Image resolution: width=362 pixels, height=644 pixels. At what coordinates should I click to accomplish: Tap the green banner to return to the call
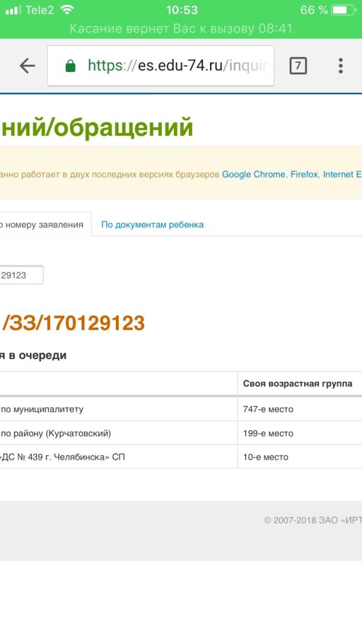(181, 28)
